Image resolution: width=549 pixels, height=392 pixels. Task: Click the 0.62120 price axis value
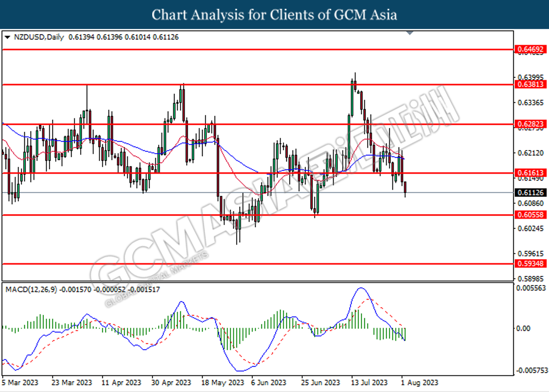[x=530, y=153]
